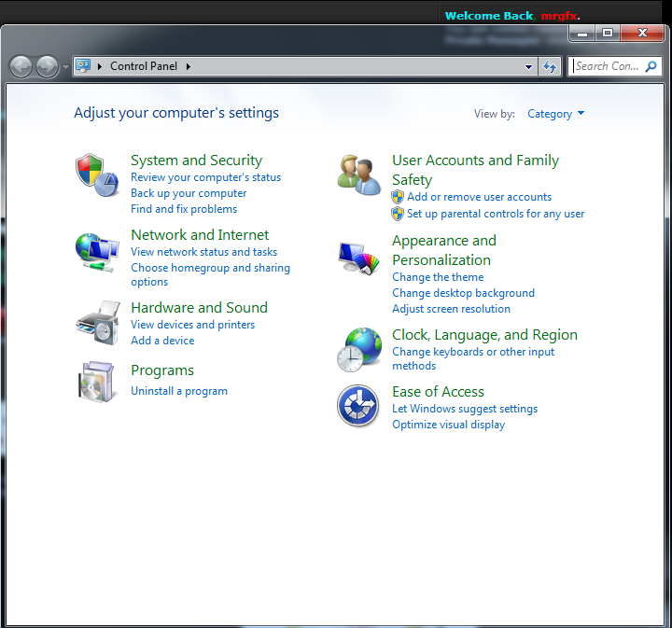This screenshot has height=628, width=672.
Task: Click the Programs disc box icon
Action: click(97, 382)
